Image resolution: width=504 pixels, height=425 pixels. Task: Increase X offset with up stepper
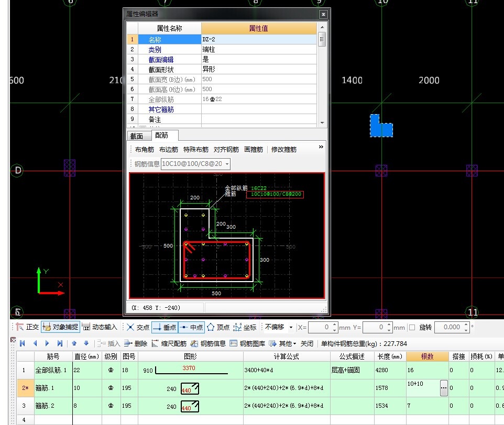click(335, 325)
